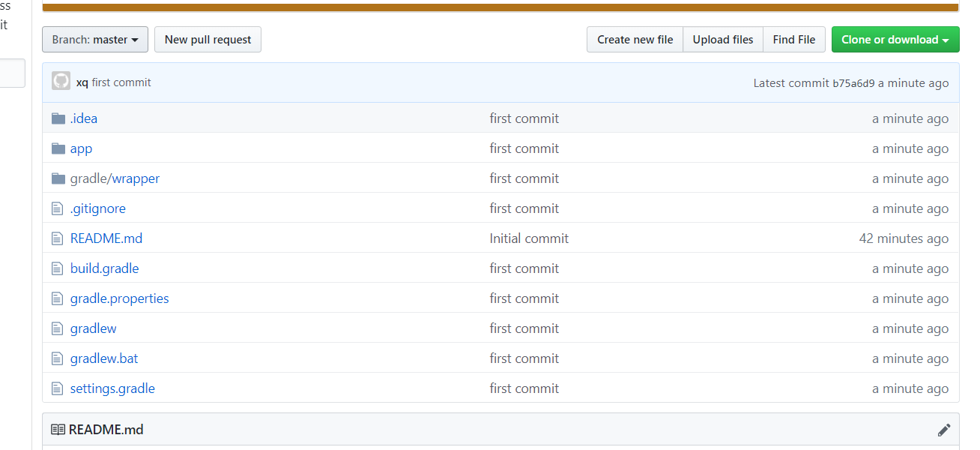Click the New pull request button
Image resolution: width=980 pixels, height=450 pixels.
[x=208, y=40]
